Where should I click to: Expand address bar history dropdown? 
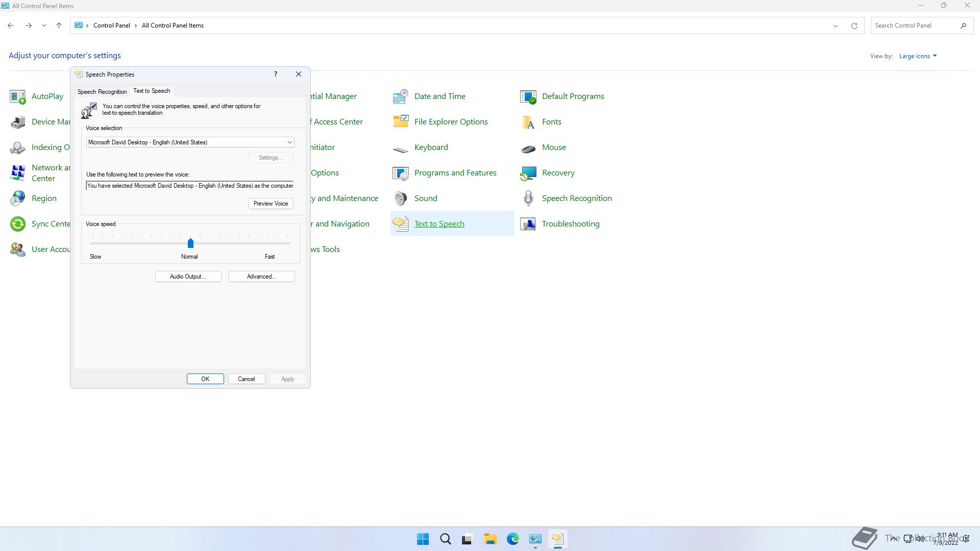836,26
